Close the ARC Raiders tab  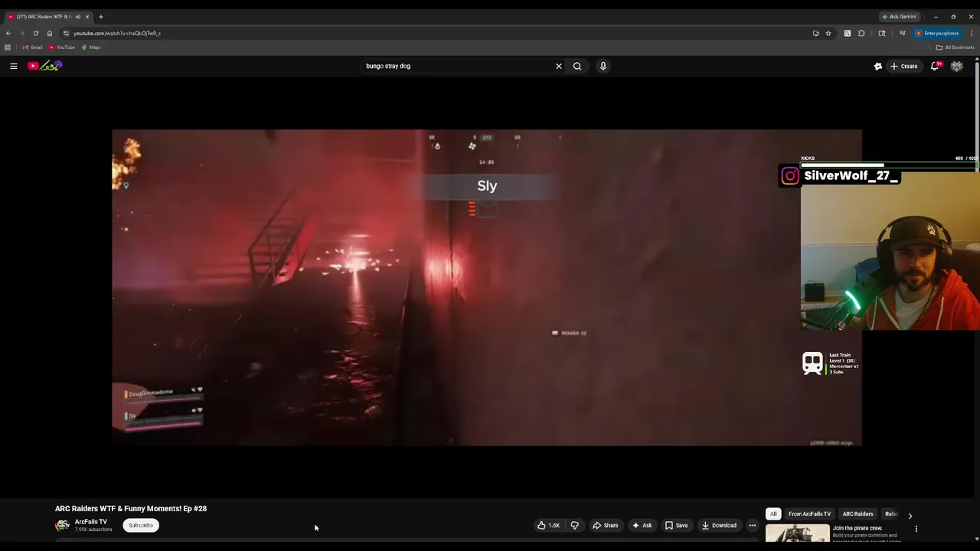[87, 16]
